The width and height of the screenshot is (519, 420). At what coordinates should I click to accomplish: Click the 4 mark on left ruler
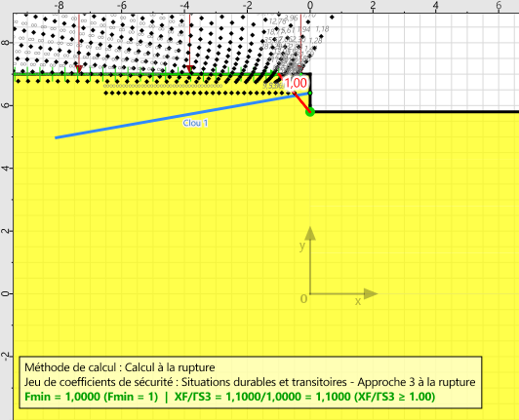(x=6, y=168)
